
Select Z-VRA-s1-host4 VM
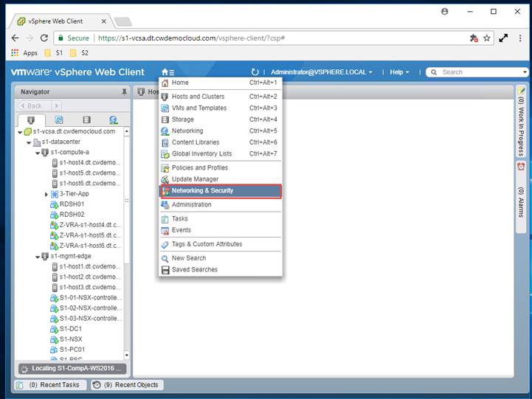coord(86,225)
